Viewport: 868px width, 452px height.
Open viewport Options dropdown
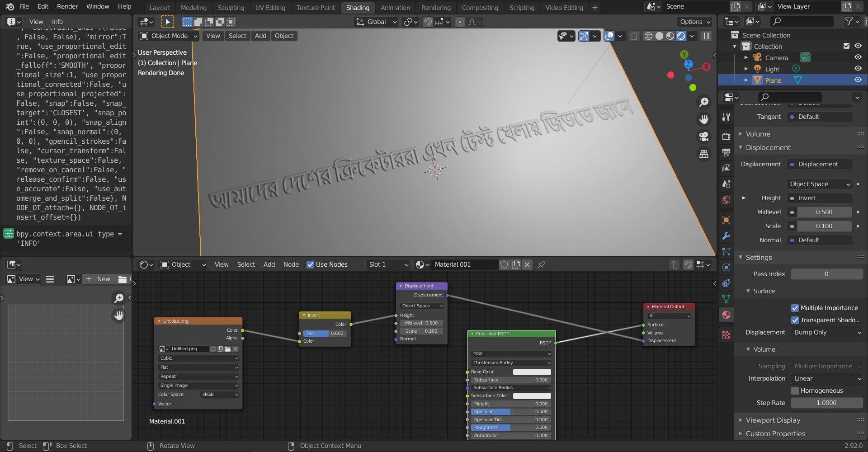pyautogui.click(x=695, y=22)
